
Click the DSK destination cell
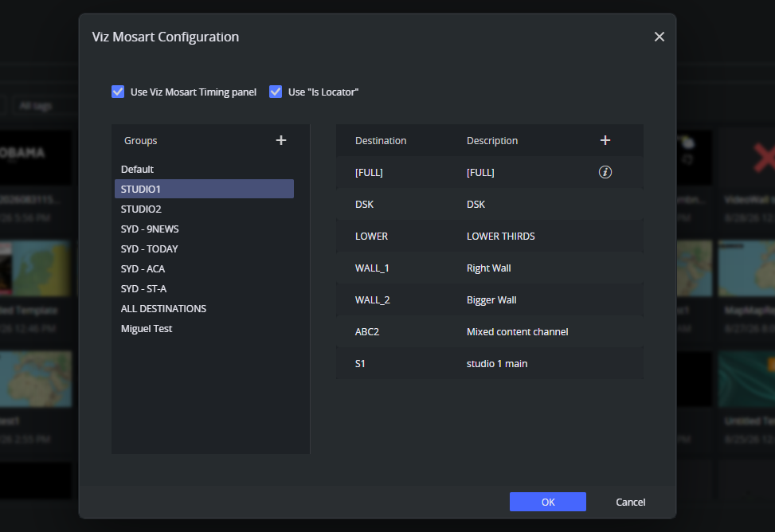point(364,204)
